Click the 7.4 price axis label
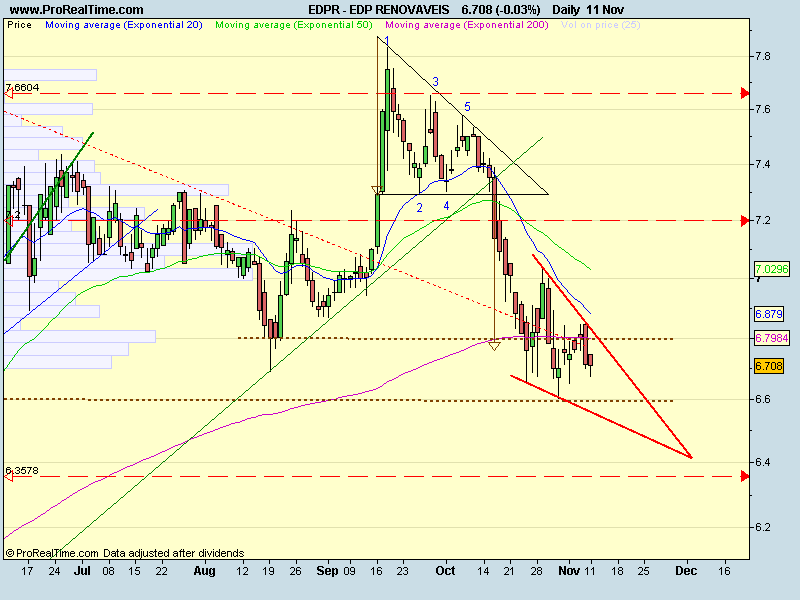The width and height of the screenshot is (800, 600). tap(763, 164)
